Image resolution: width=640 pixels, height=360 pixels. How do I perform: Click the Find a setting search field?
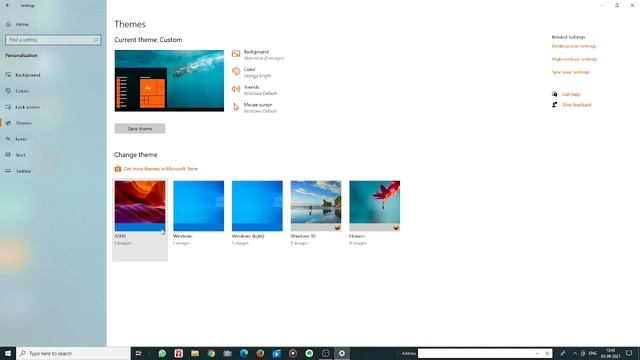point(53,40)
